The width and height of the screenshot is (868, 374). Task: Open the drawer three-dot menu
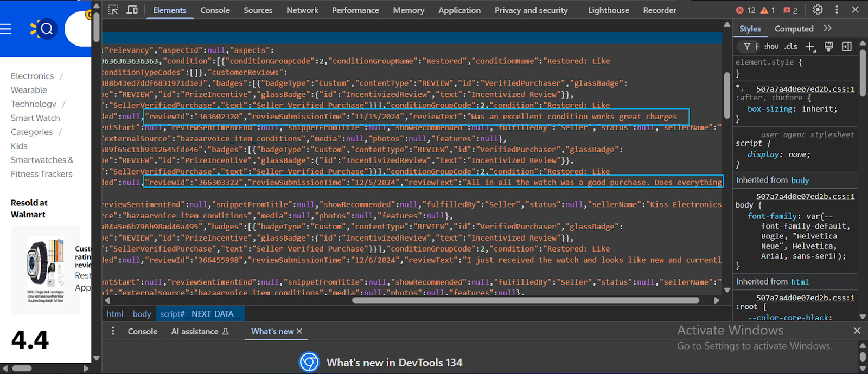click(113, 331)
